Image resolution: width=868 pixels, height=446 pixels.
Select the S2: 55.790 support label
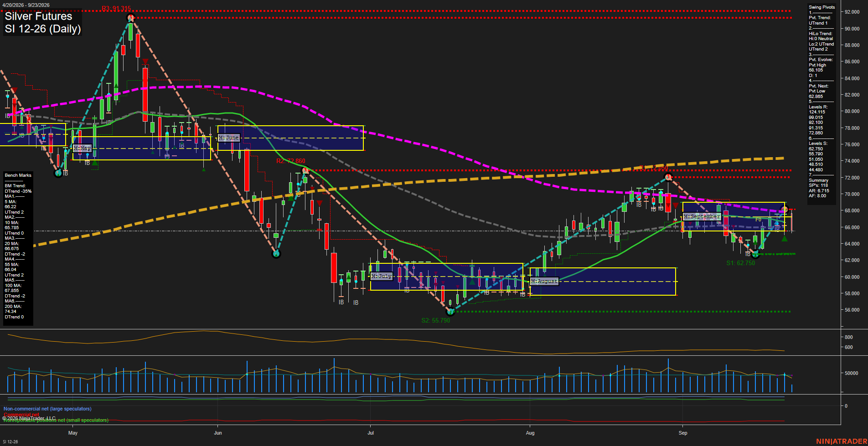pyautogui.click(x=436, y=320)
